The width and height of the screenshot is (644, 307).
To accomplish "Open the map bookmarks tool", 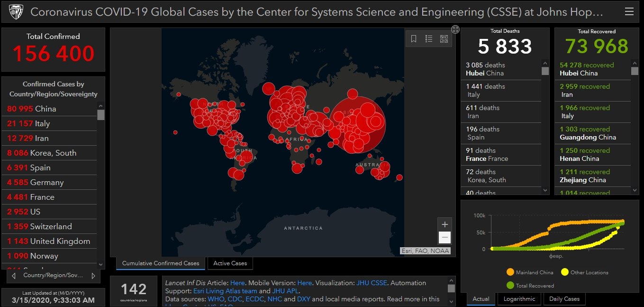I will [414, 39].
